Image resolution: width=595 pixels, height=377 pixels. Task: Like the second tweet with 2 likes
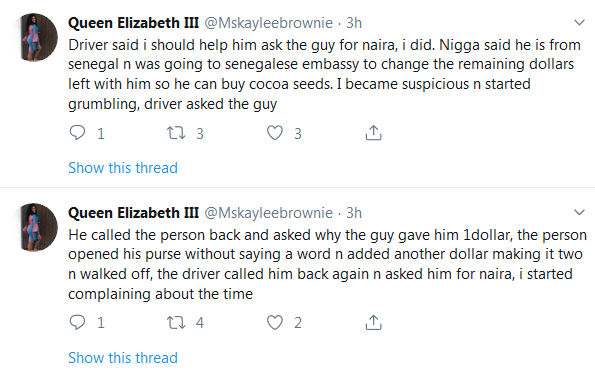coord(275,322)
